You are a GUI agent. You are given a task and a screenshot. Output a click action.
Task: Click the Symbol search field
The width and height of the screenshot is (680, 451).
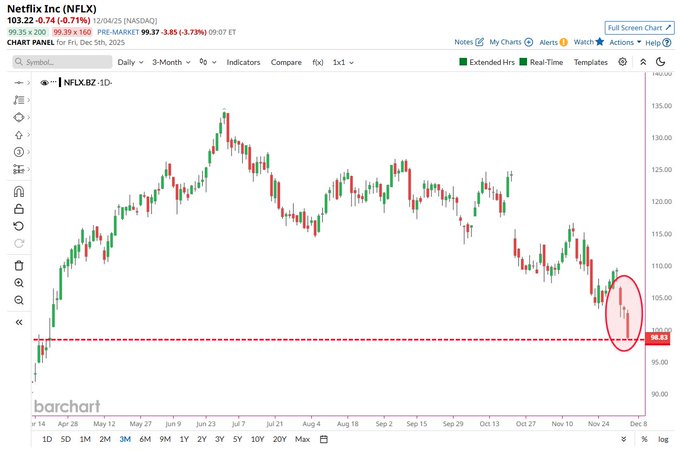pyautogui.click(x=62, y=62)
